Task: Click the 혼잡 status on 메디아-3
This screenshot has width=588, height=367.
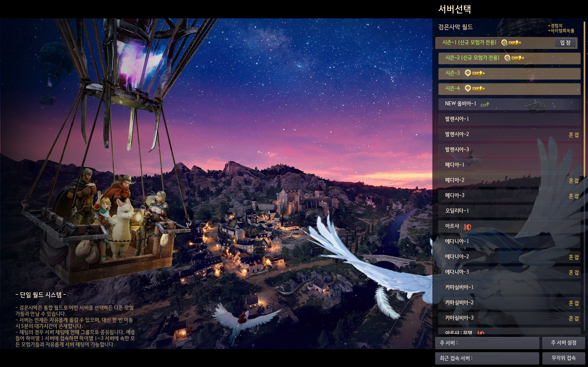Action: click(x=574, y=196)
